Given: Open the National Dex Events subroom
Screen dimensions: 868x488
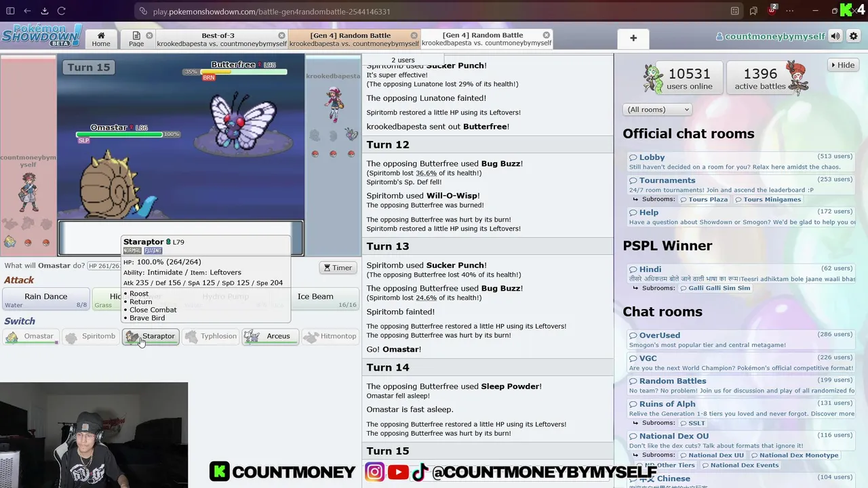Looking at the screenshot, I should 739,465.
